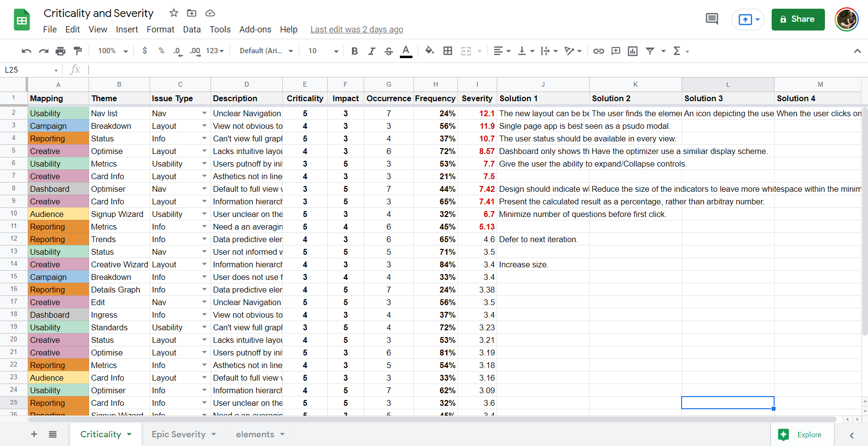Select column H header
The height and width of the screenshot is (446, 868).
point(436,84)
